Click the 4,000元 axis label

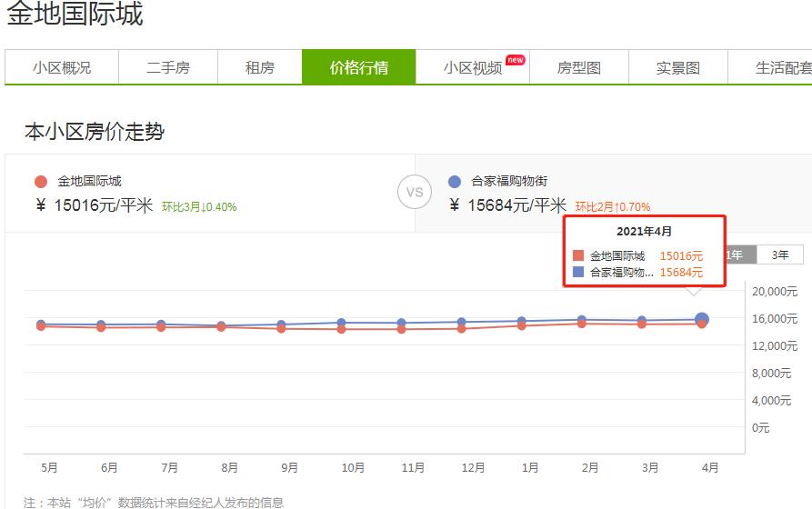click(x=772, y=400)
